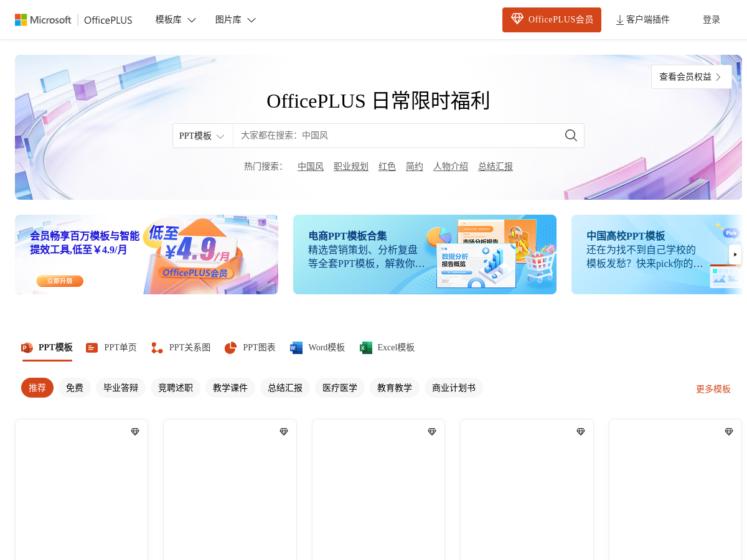Image resolution: width=747 pixels, height=560 pixels.
Task: Click the Microsoft logo
Action: click(43, 20)
